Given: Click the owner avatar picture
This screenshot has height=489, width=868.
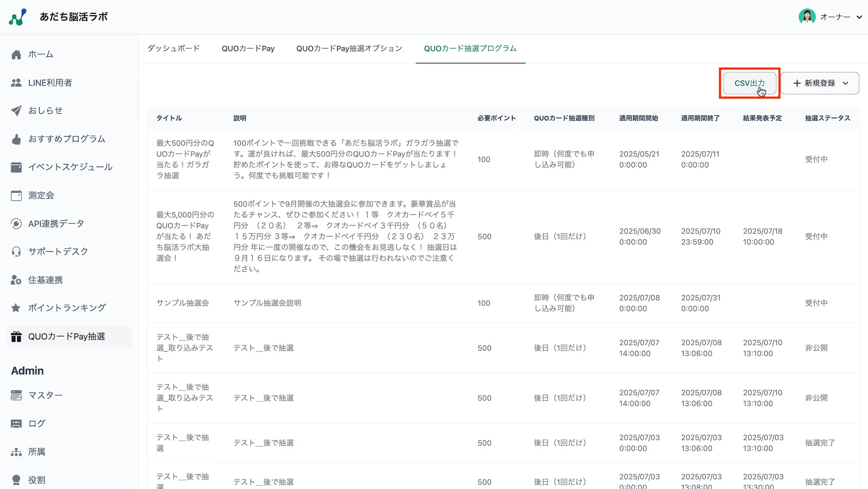Looking at the screenshot, I should click(807, 17).
